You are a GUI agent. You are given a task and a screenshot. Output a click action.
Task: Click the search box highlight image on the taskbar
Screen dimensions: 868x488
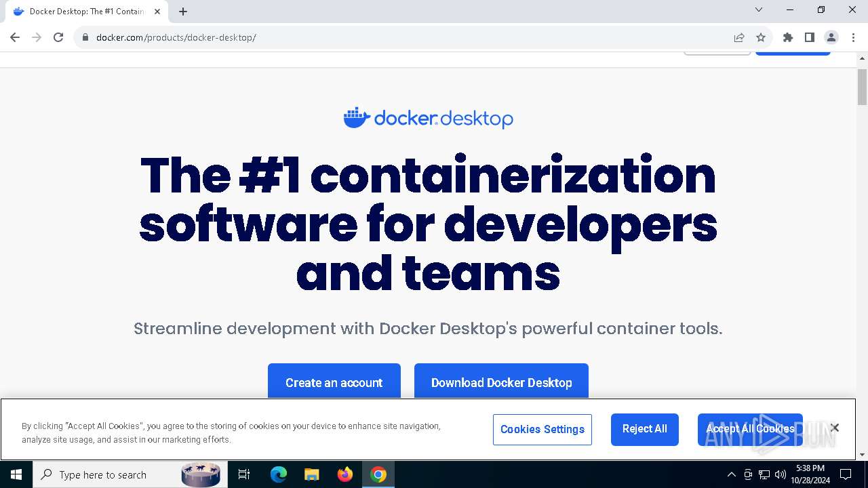coord(201,474)
